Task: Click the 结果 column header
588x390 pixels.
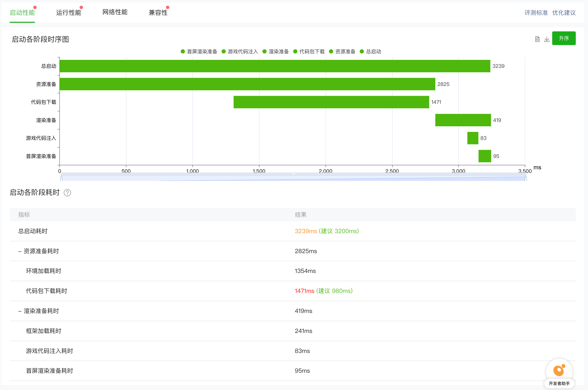Action: tap(301, 215)
